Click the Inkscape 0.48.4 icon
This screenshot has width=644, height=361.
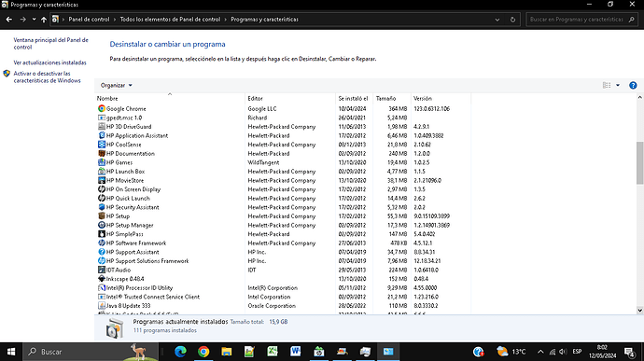pos(102,279)
